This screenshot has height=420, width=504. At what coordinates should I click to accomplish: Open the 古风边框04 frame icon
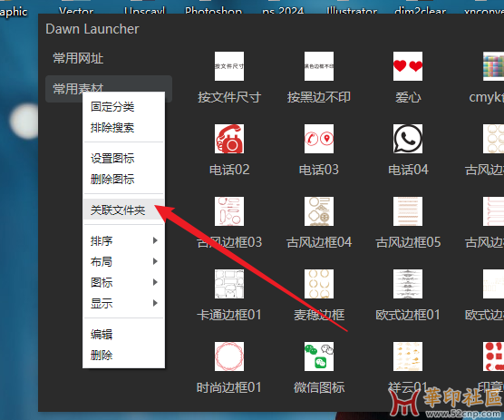coord(319,211)
